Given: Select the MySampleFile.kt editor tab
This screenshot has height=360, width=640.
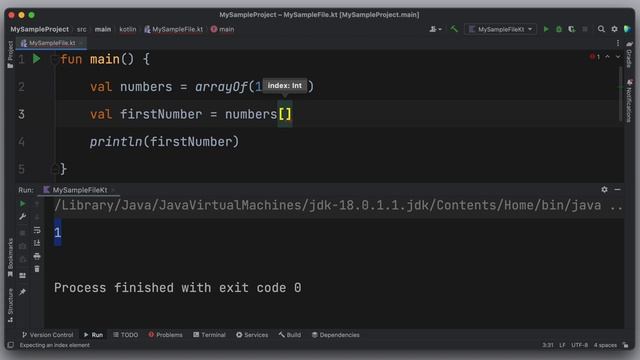Looking at the screenshot, I should [x=51, y=43].
